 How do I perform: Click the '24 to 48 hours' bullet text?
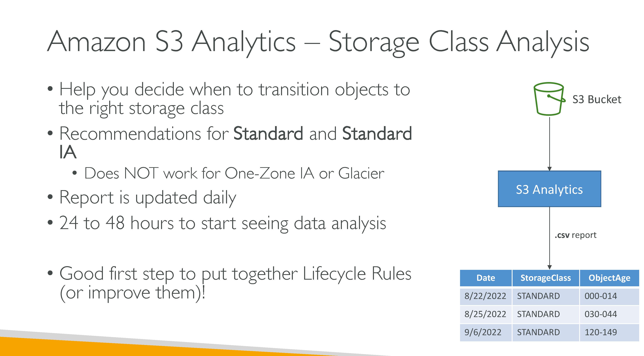(223, 223)
